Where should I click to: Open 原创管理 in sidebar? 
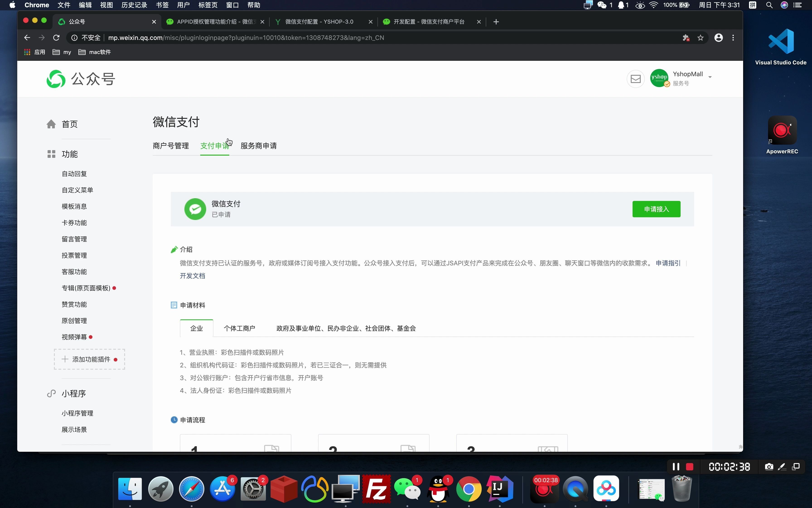[74, 320]
